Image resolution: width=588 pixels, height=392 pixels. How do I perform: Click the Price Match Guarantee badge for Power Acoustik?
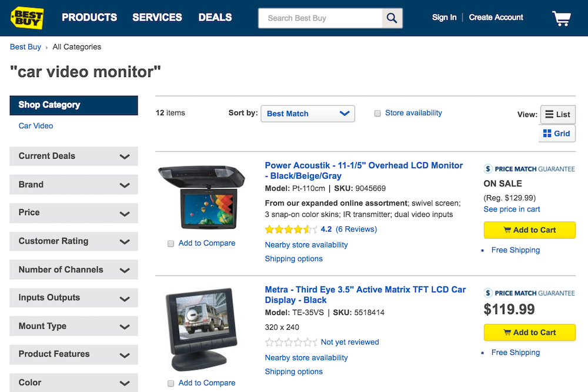pyautogui.click(x=529, y=169)
